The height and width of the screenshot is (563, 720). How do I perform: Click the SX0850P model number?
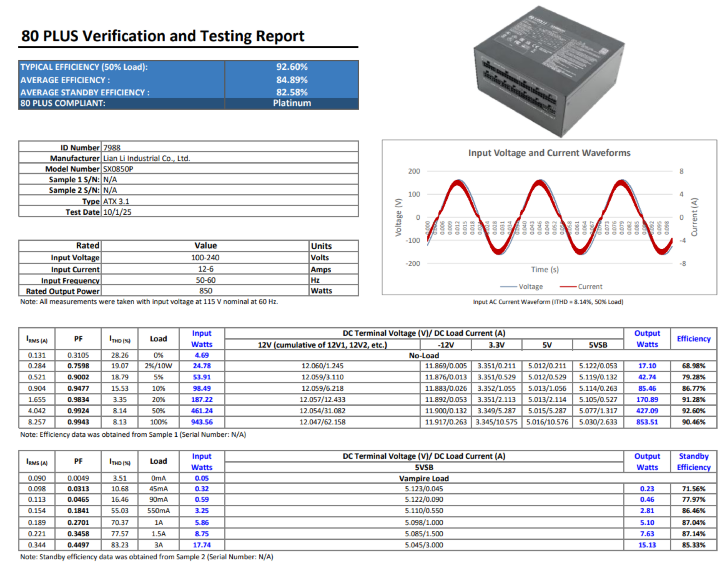118,169
